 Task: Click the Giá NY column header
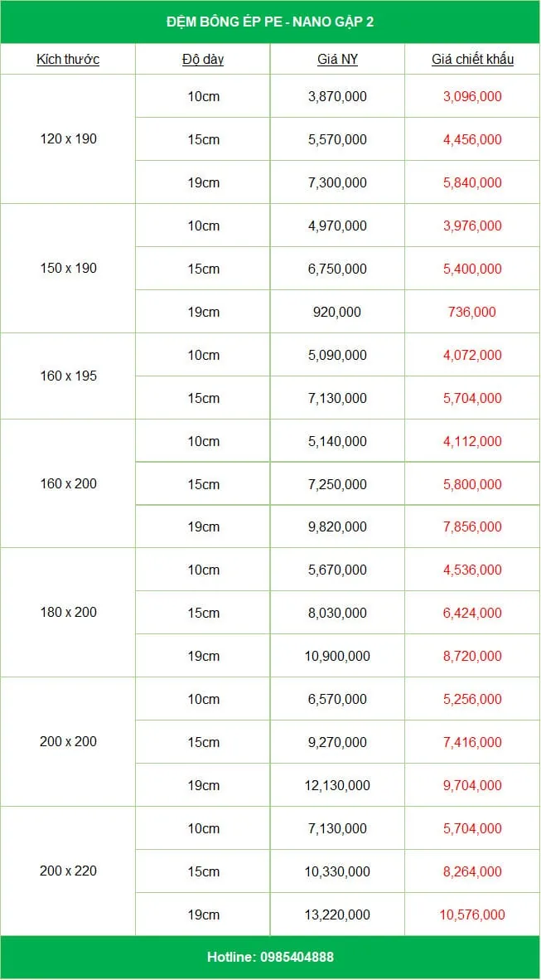pyautogui.click(x=337, y=60)
